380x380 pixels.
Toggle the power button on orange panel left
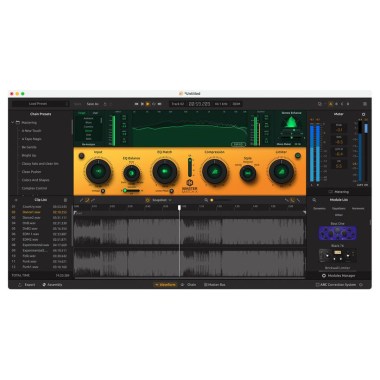[x=81, y=156]
